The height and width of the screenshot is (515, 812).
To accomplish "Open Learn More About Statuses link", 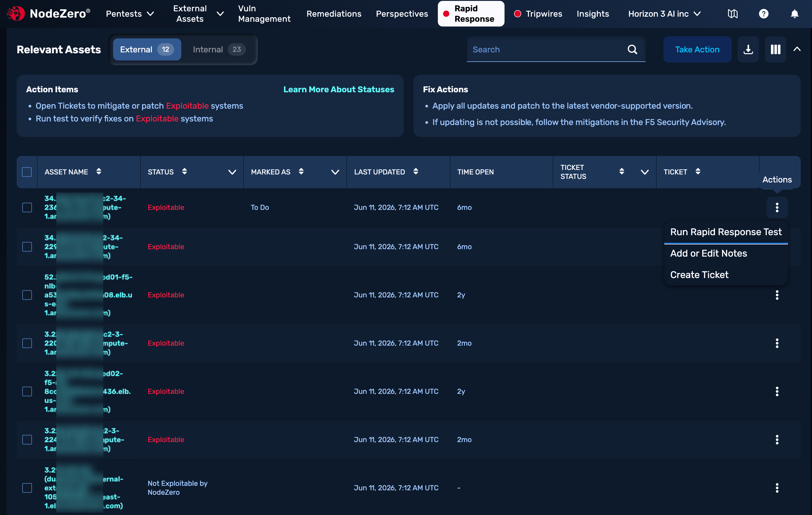I will (x=338, y=89).
